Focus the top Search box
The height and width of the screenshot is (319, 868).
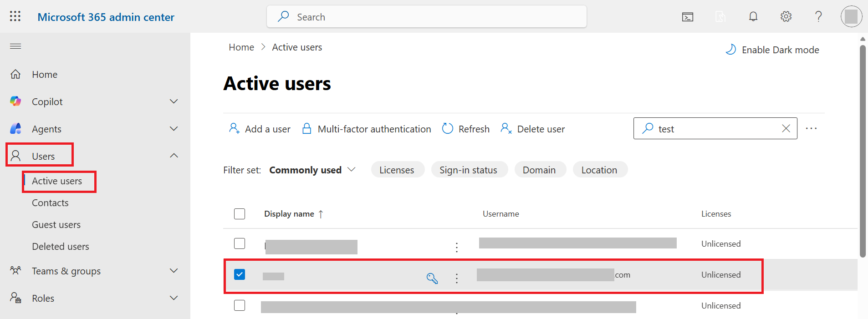427,17
